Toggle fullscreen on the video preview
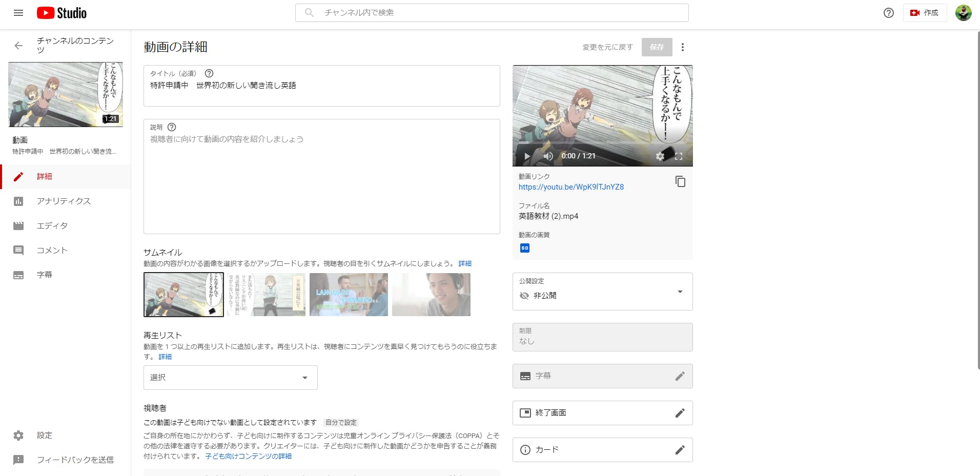This screenshot has height=476, width=980. click(679, 156)
